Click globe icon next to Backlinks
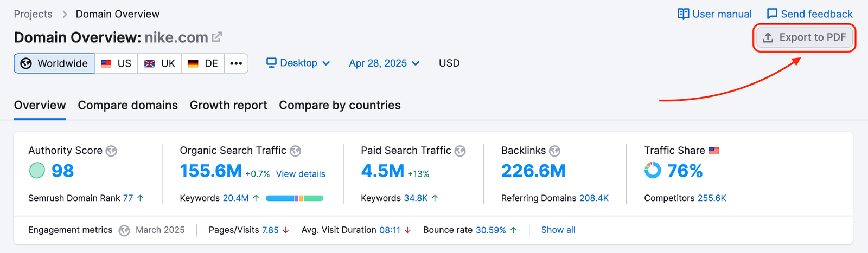The height and width of the screenshot is (253, 868). [x=554, y=151]
